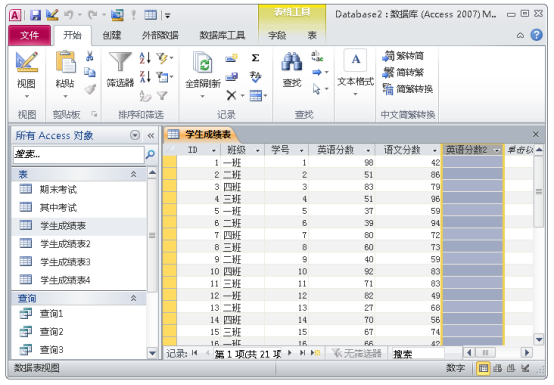The height and width of the screenshot is (385, 554).
Task: Go to last record navigation button
Action: pyautogui.click(x=302, y=353)
